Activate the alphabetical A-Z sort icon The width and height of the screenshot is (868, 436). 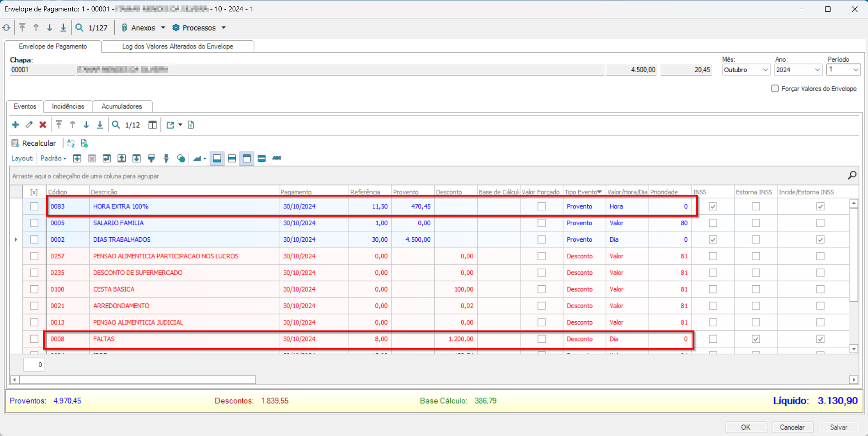click(71, 143)
